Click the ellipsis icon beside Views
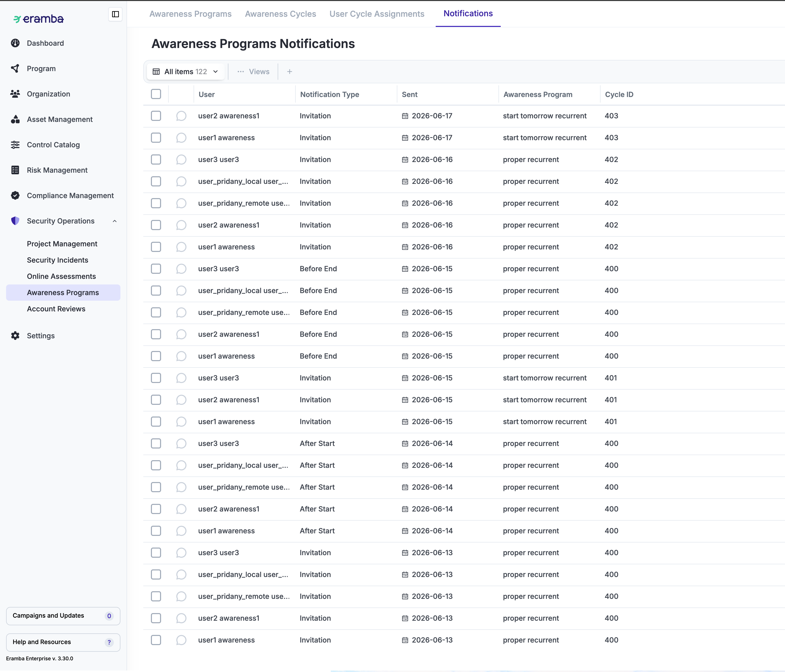Image resolution: width=785 pixels, height=672 pixels. [241, 72]
